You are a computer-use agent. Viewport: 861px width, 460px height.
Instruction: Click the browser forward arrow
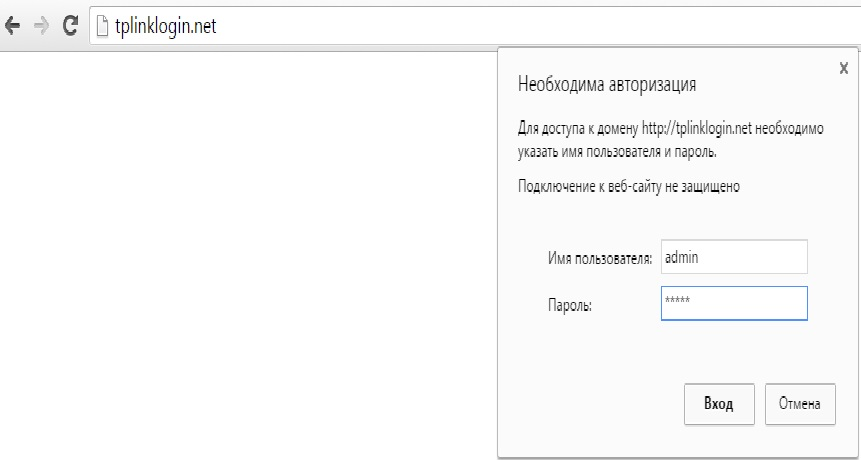(x=41, y=27)
